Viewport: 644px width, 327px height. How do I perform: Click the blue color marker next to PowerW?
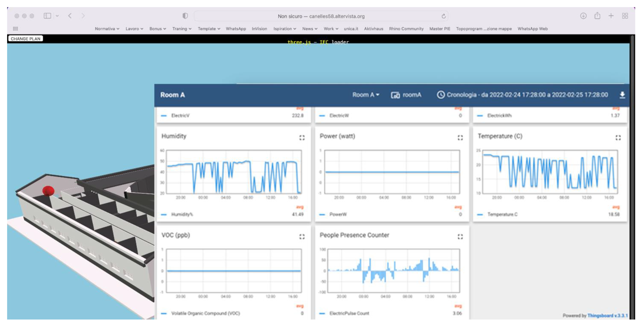coord(322,214)
